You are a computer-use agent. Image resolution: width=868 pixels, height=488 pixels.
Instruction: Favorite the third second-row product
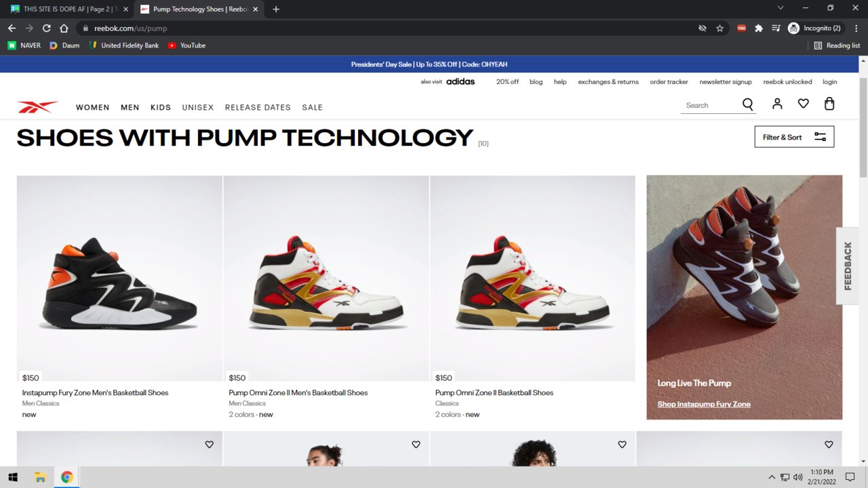(x=622, y=445)
